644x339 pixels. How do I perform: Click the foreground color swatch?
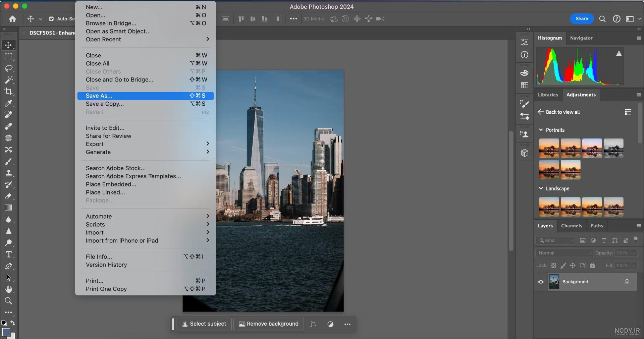click(6, 332)
